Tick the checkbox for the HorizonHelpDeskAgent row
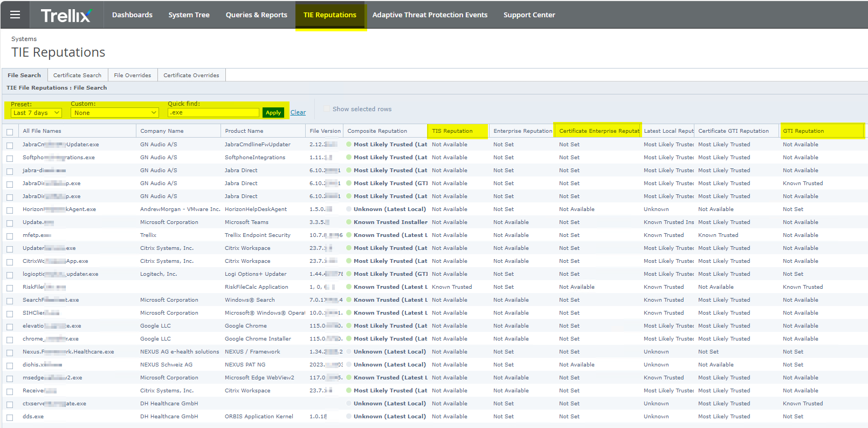Viewport: 868px width, 428px height. point(10,210)
